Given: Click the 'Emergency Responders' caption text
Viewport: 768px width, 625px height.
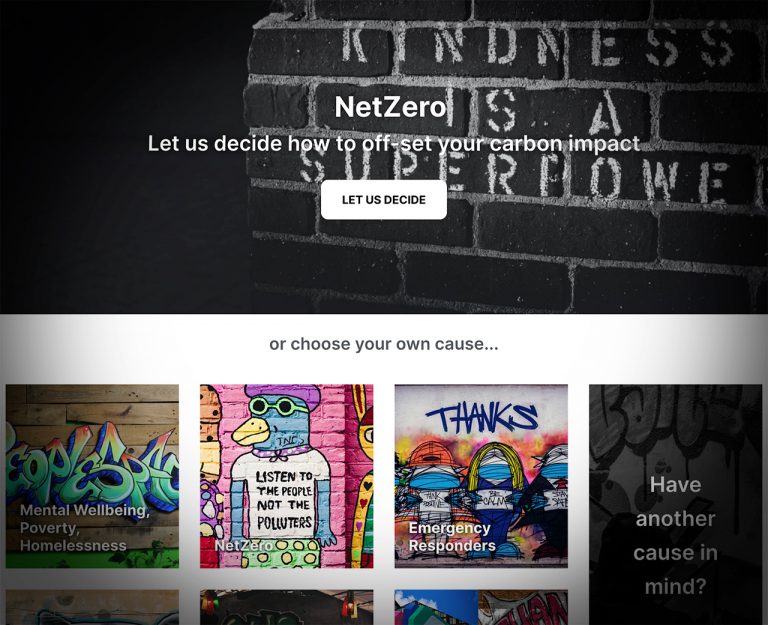Looking at the screenshot, I should (452, 537).
